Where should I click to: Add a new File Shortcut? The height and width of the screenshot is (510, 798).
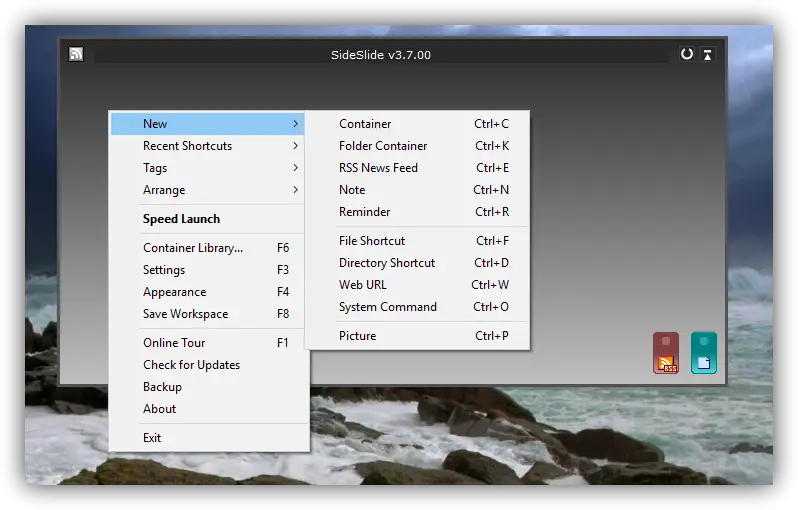click(417, 241)
